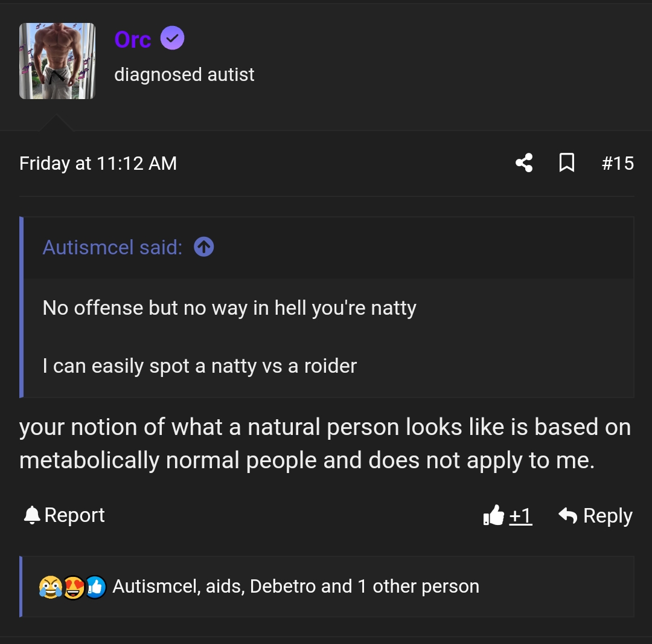
Task: Click the share post icon
Action: 524,163
